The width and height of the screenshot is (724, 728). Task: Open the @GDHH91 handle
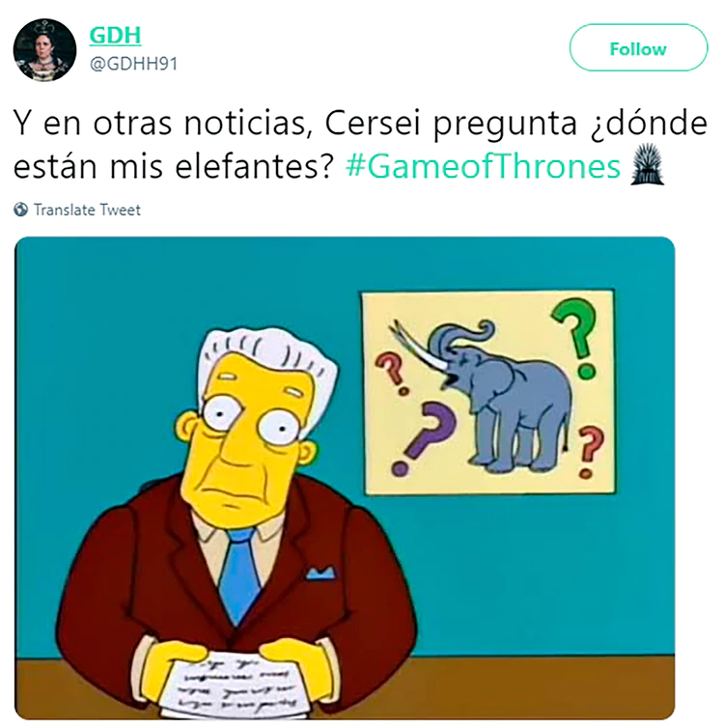[x=133, y=64]
